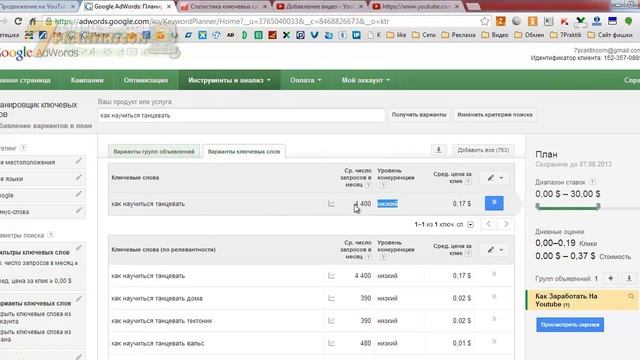Viewport: 640px width, 360px height.
Task: Open chart icon for 'как научиться танцевать тектоник'
Action: click(331, 321)
